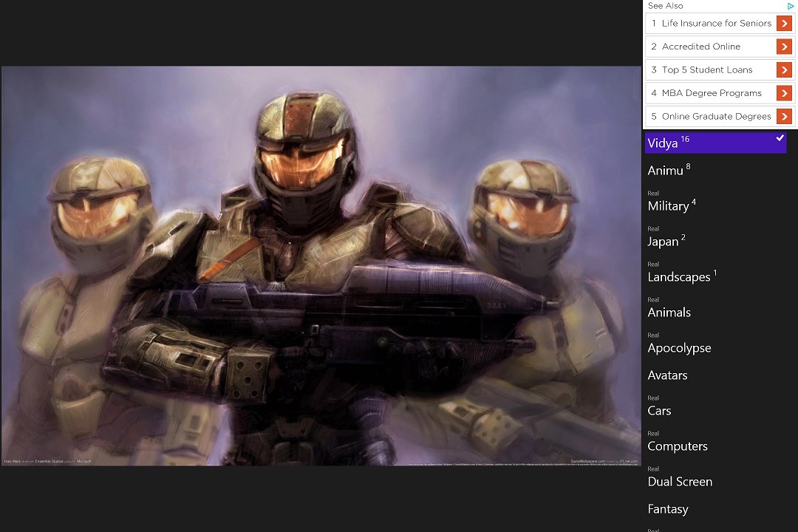The height and width of the screenshot is (532, 798).
Task: Open the Life Insurance for Seniors ad link
Action: [720, 24]
